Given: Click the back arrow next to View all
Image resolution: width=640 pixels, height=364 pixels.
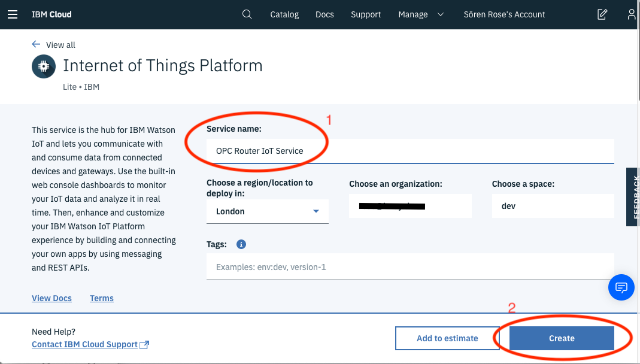Looking at the screenshot, I should coord(35,44).
